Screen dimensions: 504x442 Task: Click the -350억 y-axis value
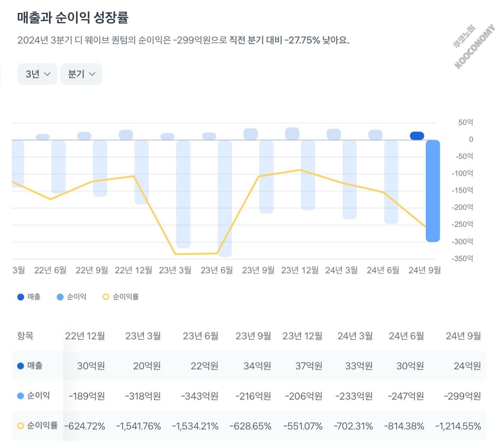462,258
